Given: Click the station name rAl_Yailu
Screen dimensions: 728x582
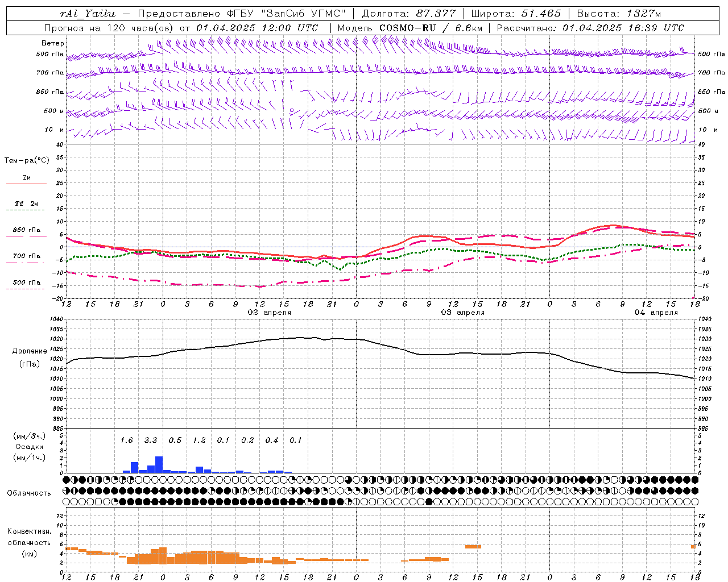Looking at the screenshot, I should click(x=87, y=14).
